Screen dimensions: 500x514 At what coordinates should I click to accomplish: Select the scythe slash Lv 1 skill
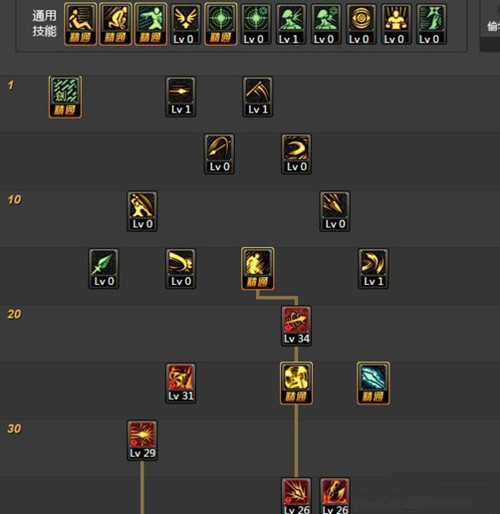point(258,97)
